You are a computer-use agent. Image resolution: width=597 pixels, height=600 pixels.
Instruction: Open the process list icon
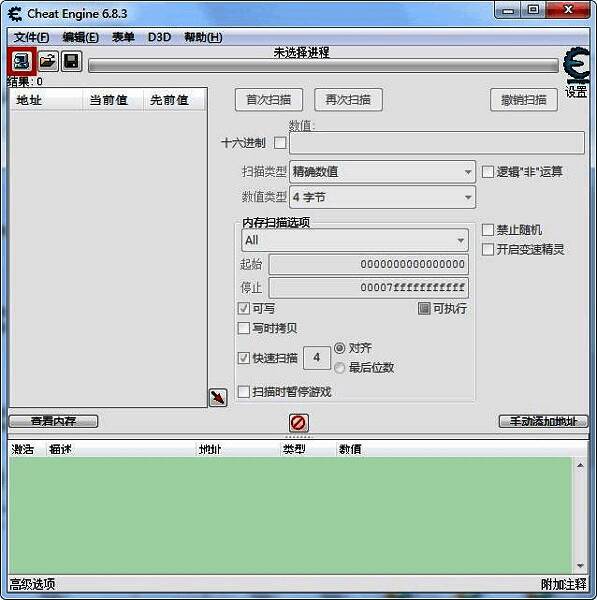[21, 62]
